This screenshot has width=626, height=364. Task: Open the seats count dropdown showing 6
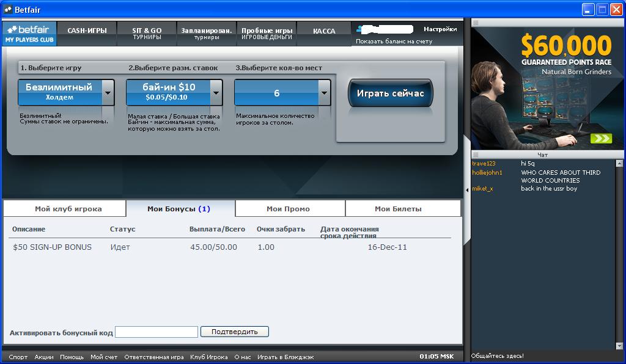click(324, 93)
